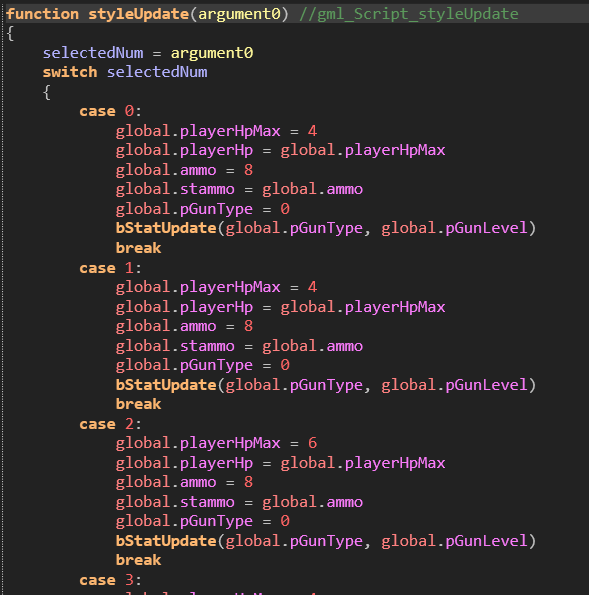
Task: Click the opening brace below the switch statement
Action: point(47,92)
